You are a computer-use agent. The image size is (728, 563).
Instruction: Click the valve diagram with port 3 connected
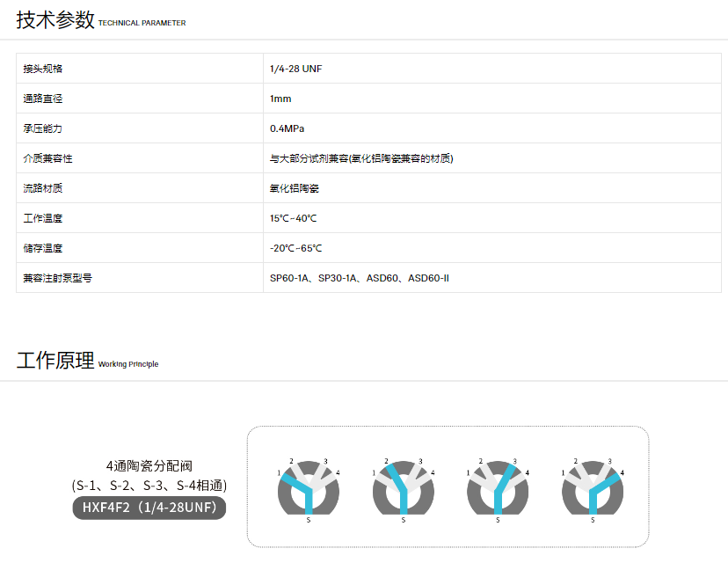498,489
